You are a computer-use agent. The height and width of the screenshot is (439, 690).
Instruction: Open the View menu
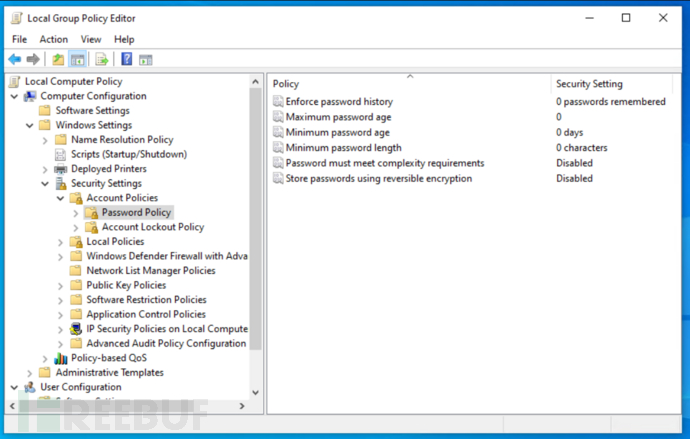[x=91, y=39]
